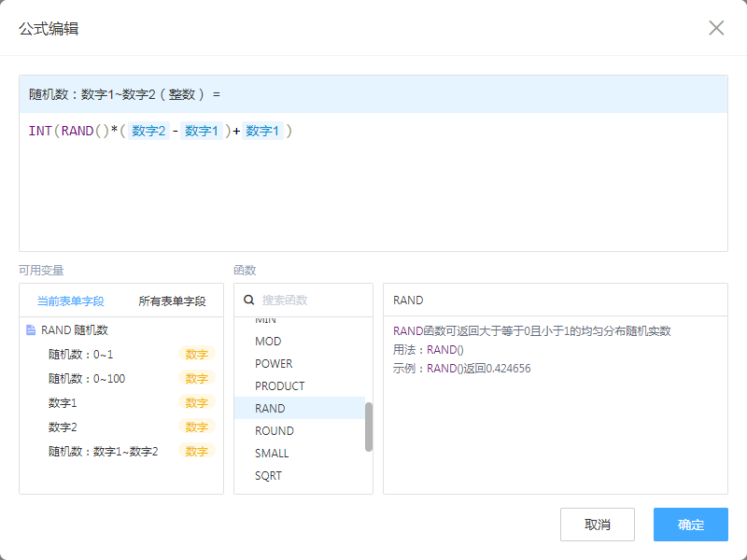Choose the PRODUCT function
Viewport: 747px width, 560px height.
pyautogui.click(x=280, y=386)
